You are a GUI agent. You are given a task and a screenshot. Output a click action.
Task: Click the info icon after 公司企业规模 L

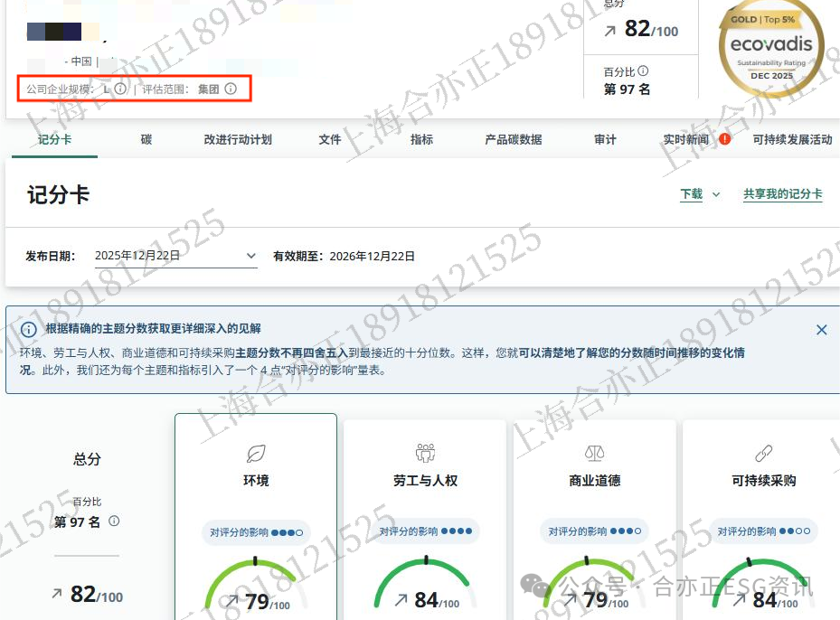120,89
